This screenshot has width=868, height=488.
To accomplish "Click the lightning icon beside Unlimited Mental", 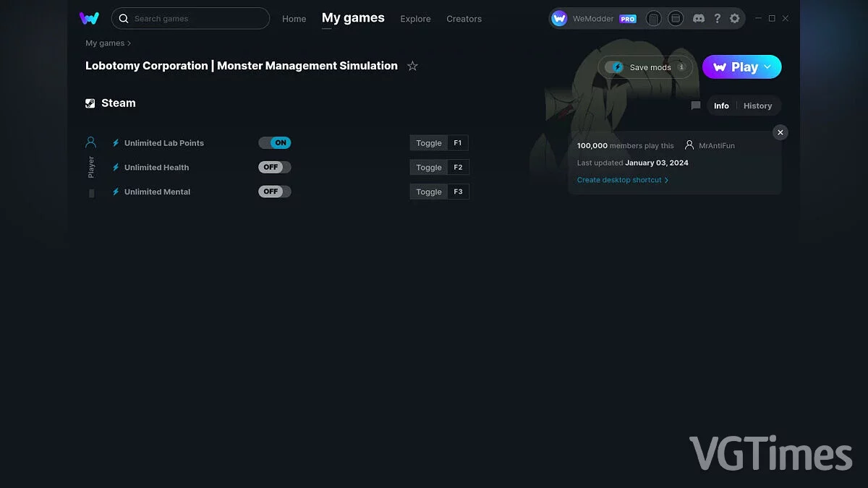I will pyautogui.click(x=116, y=192).
